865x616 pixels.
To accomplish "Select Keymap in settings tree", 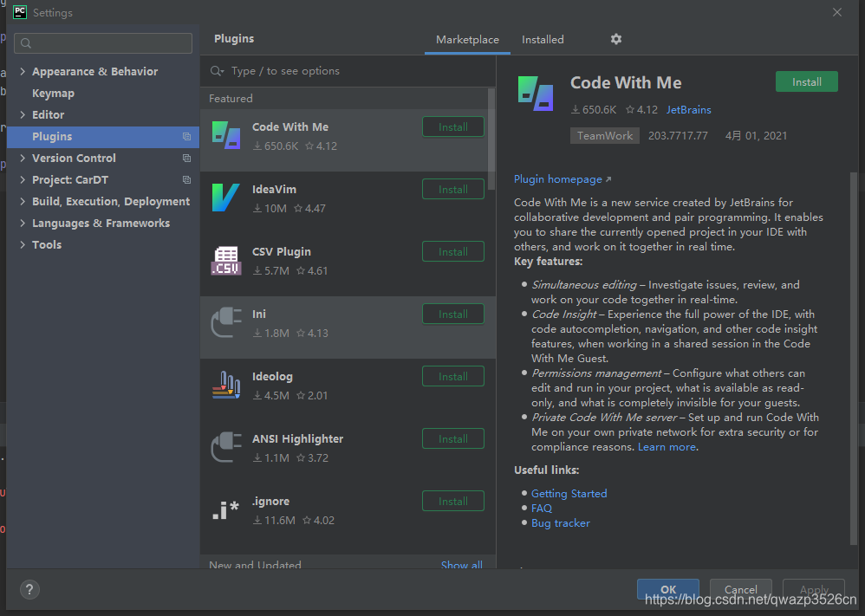I will point(53,94).
